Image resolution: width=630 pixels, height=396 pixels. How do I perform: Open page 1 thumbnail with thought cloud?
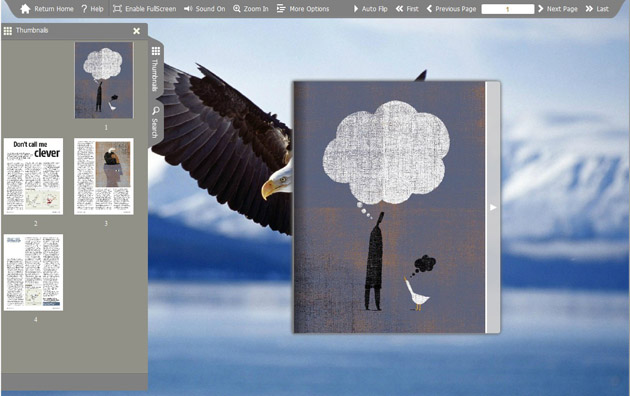coord(104,80)
